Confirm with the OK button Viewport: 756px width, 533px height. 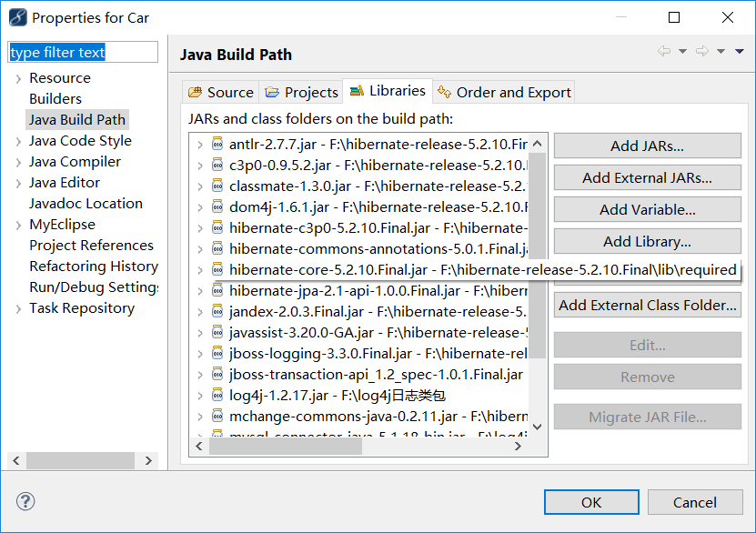[x=591, y=502]
